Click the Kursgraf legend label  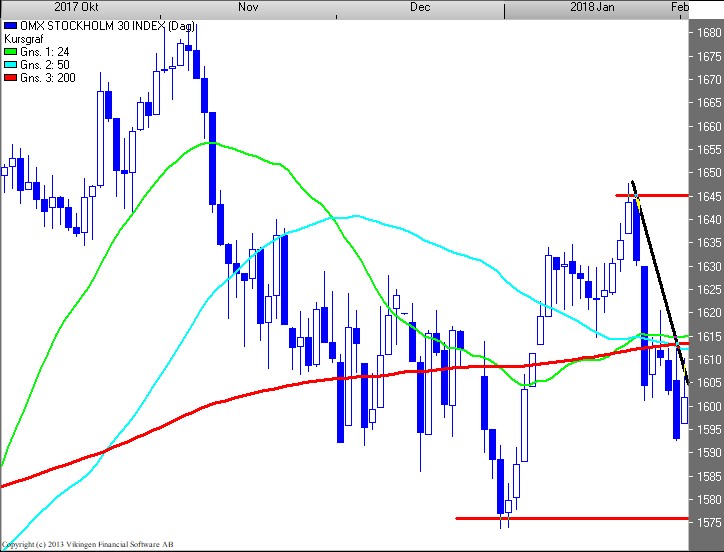tap(25, 39)
